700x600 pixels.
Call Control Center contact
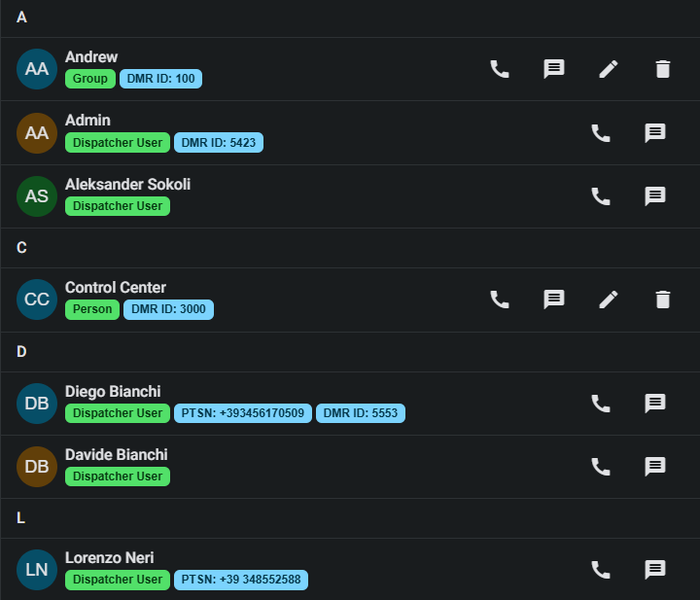500,300
